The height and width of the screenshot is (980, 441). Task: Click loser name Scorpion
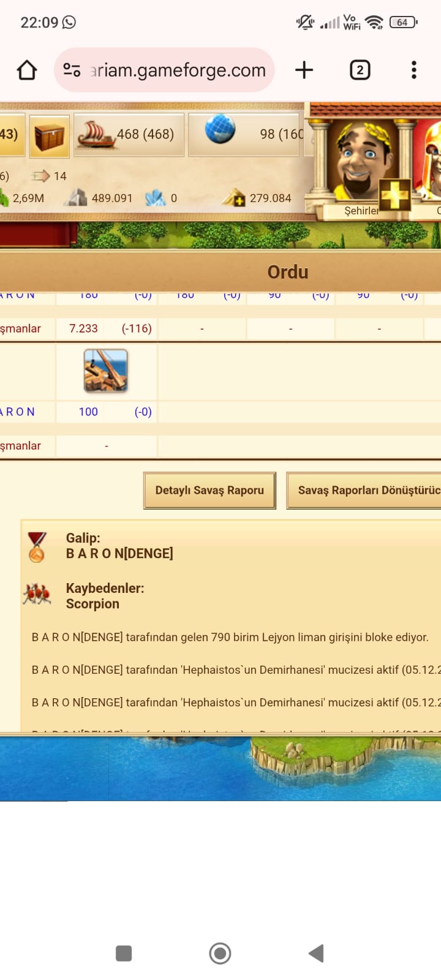pyautogui.click(x=92, y=604)
